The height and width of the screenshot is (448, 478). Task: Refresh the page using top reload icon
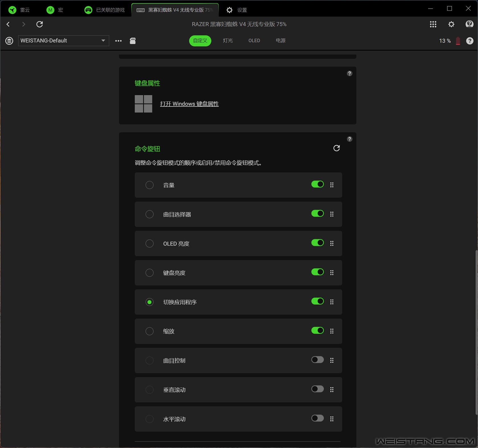(40, 24)
